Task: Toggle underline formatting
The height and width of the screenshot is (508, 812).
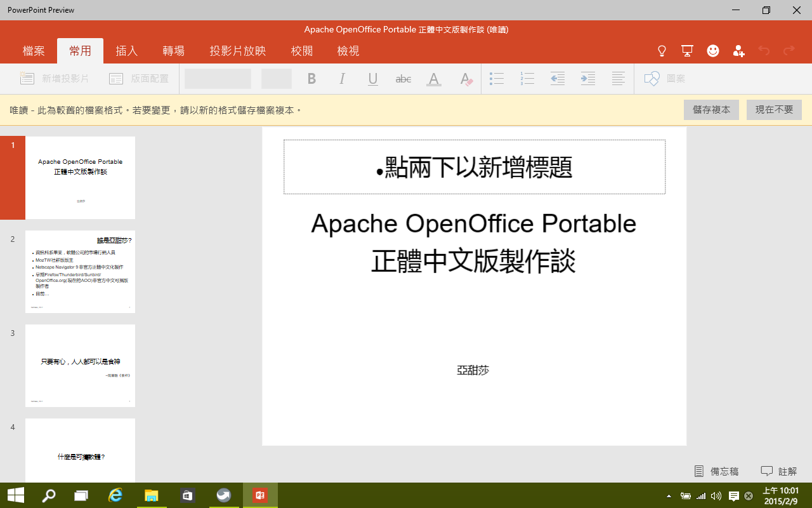Action: (x=373, y=79)
